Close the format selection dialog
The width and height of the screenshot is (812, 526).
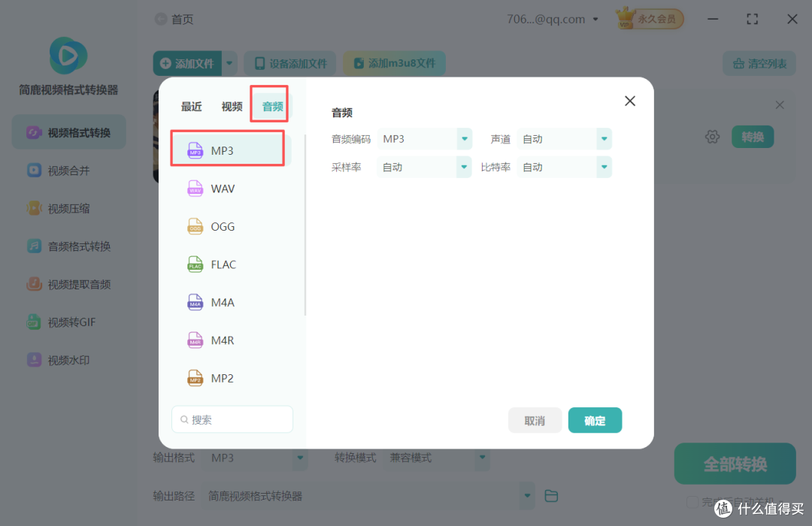[x=630, y=101]
